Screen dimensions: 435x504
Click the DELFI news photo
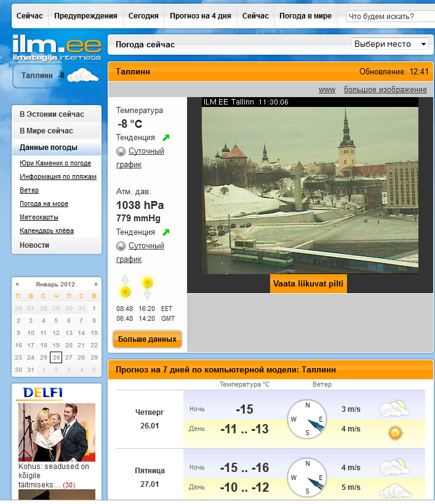(x=57, y=432)
